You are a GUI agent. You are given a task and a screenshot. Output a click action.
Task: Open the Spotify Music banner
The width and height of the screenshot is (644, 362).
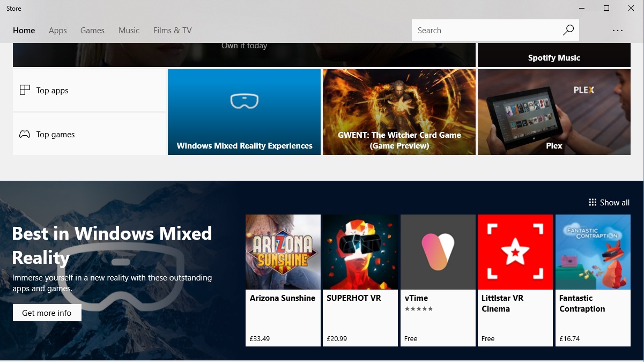tap(554, 57)
